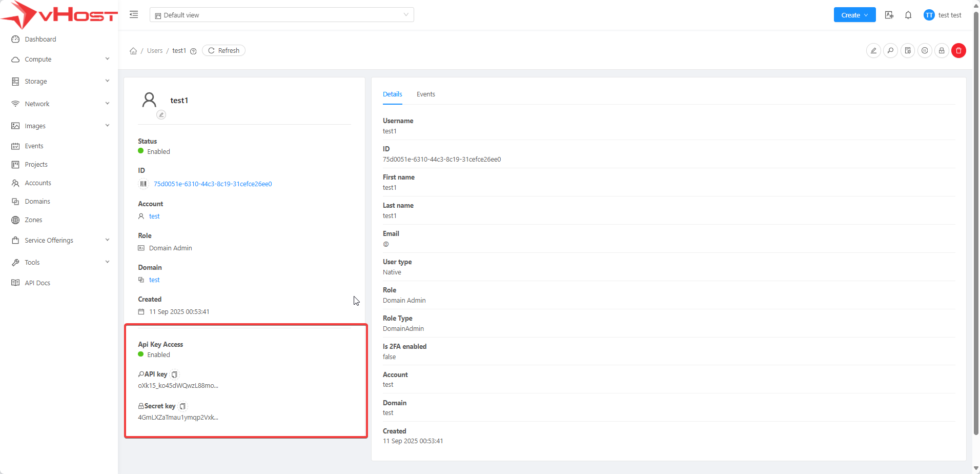980x474 pixels.
Task: Click the Users breadcrumb link
Action: click(155, 51)
